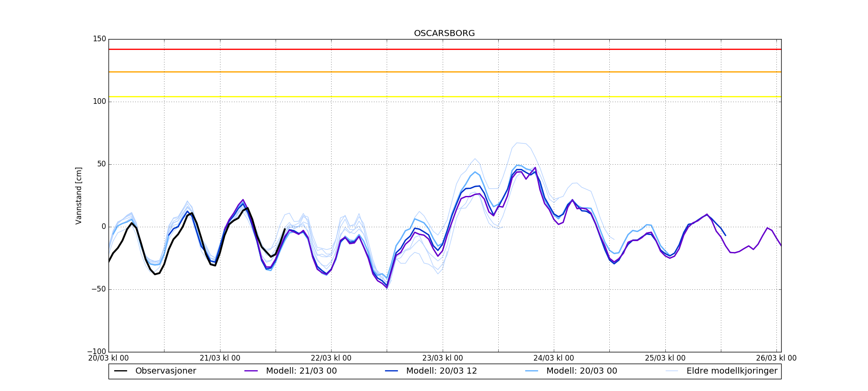Click the 20/03 kl 00 date label
The width and height of the screenshot is (868, 391).
[108, 358]
